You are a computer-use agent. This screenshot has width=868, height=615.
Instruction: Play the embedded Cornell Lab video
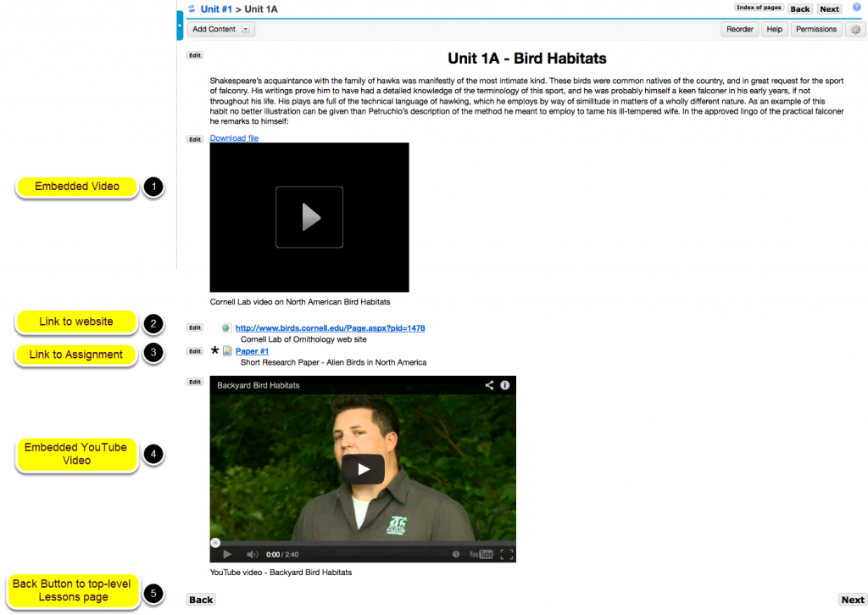point(309,217)
